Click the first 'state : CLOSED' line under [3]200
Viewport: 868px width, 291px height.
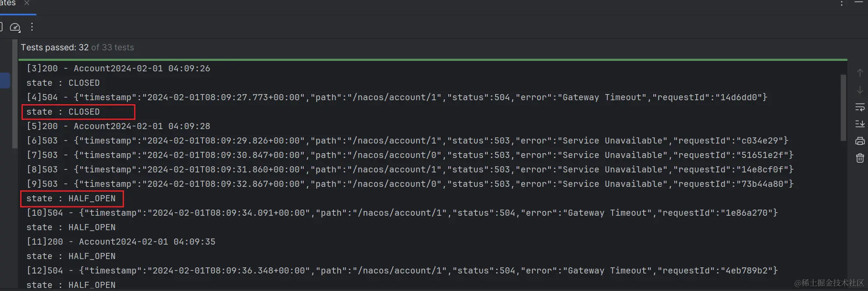[x=63, y=83]
